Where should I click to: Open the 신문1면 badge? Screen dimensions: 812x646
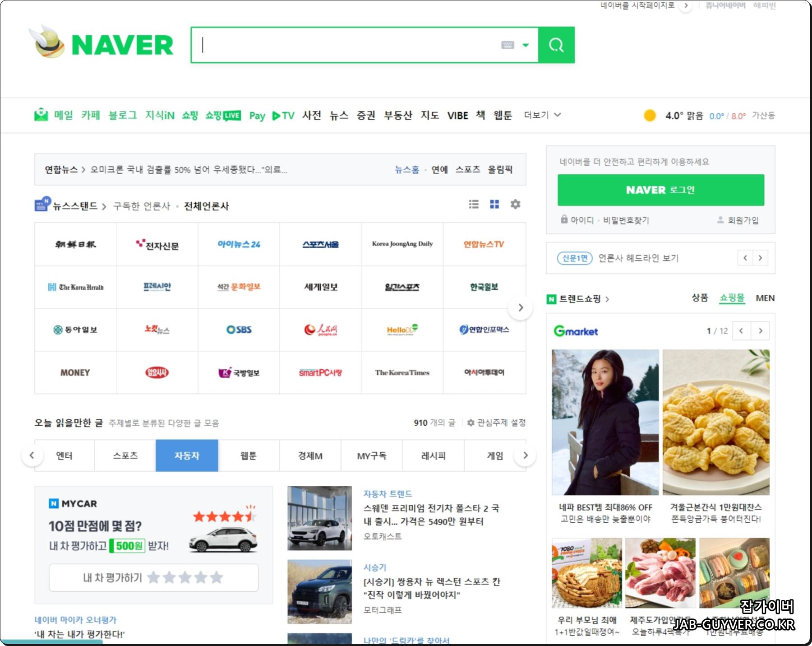point(575,258)
